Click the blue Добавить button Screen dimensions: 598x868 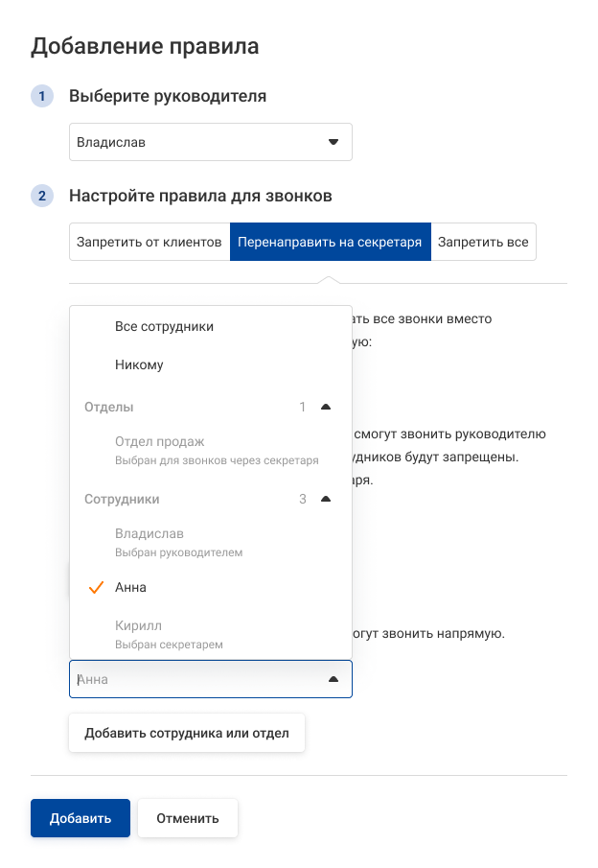[x=80, y=818]
